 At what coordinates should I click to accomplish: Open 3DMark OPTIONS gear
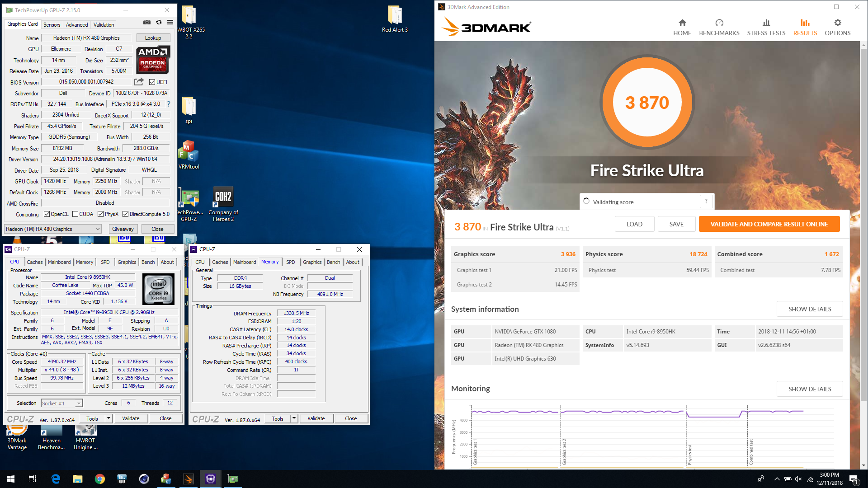[x=838, y=27]
